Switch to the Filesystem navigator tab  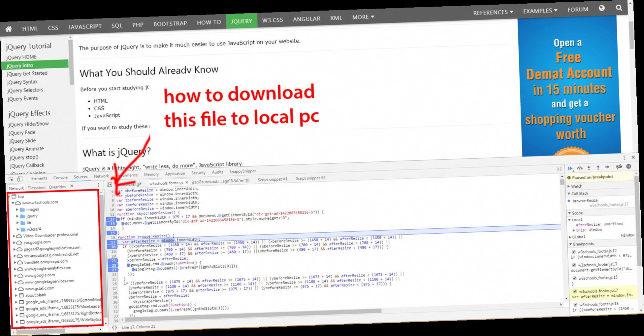click(x=37, y=188)
